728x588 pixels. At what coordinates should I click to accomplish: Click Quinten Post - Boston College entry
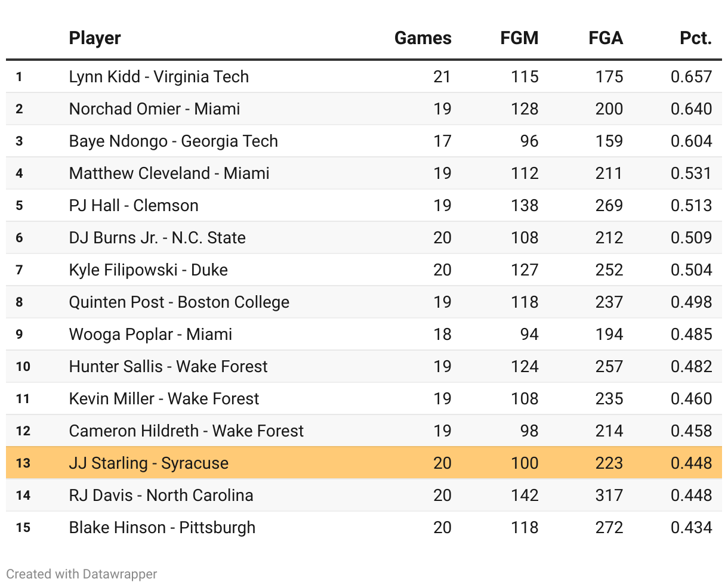179,302
